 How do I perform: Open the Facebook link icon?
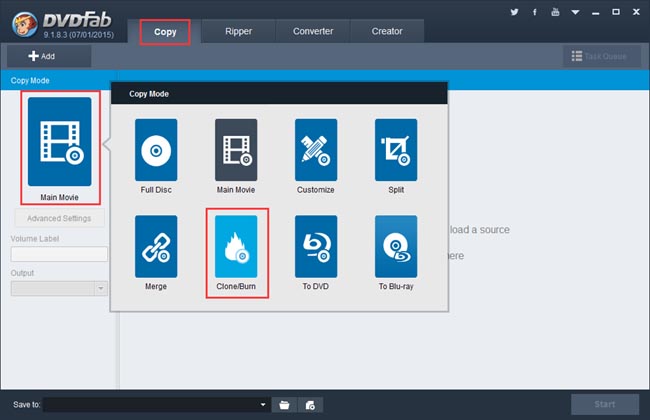tap(535, 12)
